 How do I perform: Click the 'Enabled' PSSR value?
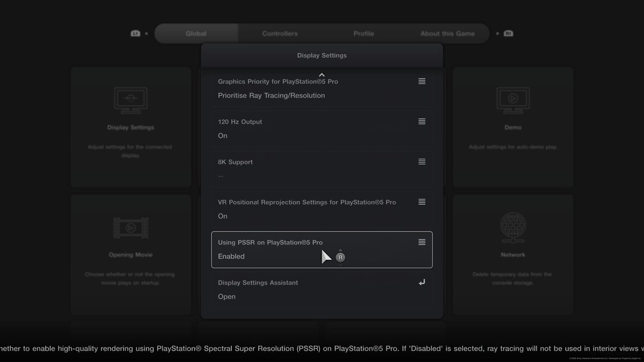(231, 256)
